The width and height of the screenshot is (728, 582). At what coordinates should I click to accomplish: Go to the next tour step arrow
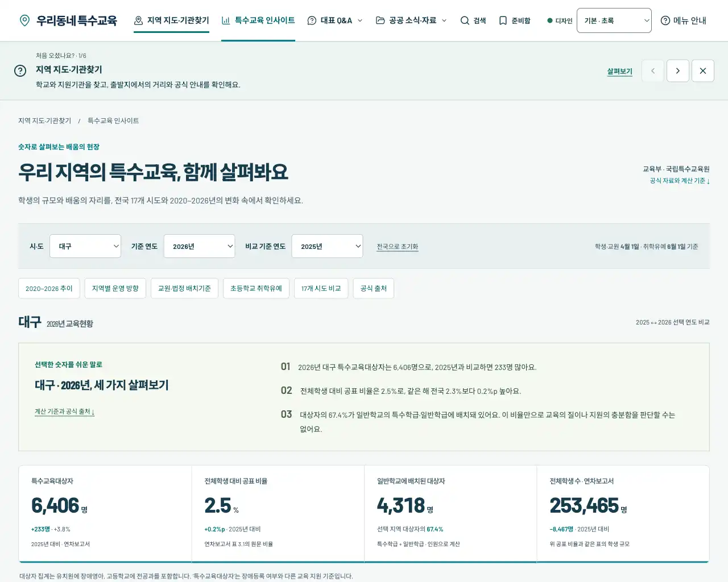point(678,71)
